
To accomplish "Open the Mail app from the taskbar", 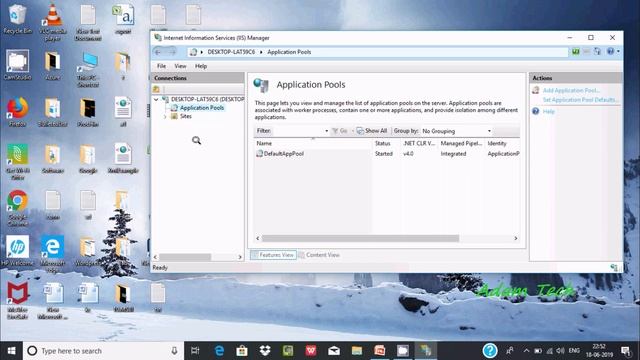I will (334, 351).
